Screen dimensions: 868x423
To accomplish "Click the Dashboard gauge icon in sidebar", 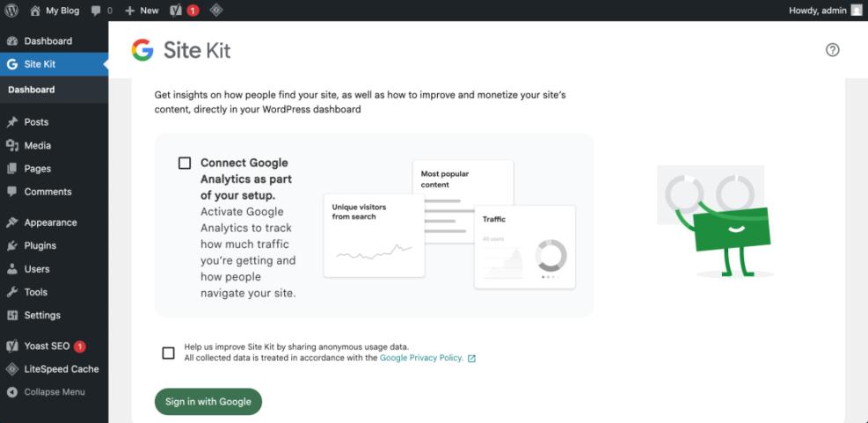I will [x=12, y=41].
